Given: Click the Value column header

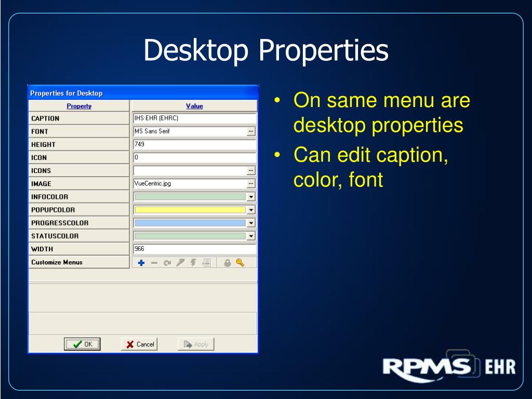Looking at the screenshot, I should [194, 106].
